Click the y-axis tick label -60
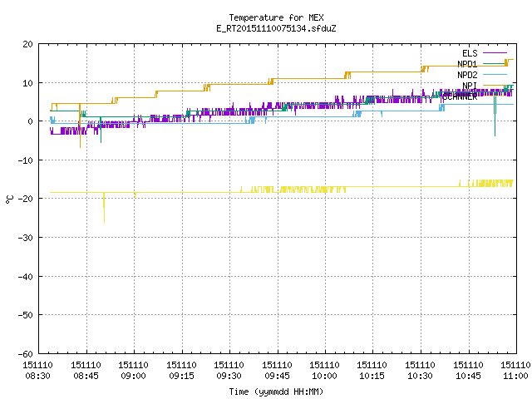This screenshot has height=399, width=532. (26, 354)
